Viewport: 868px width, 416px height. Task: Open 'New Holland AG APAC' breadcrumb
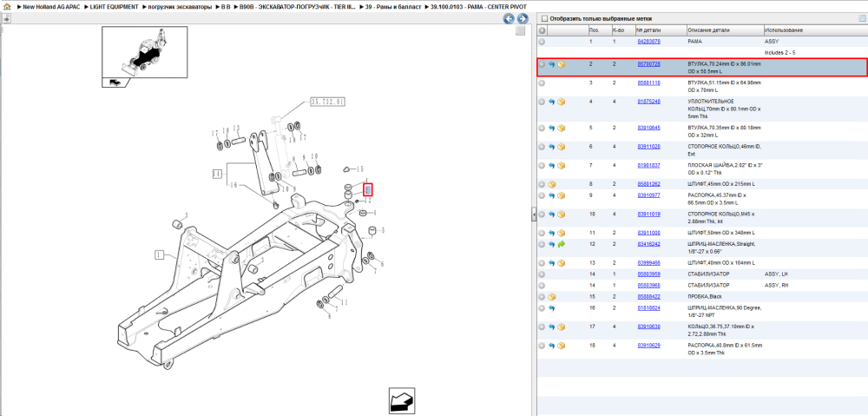[x=50, y=7]
